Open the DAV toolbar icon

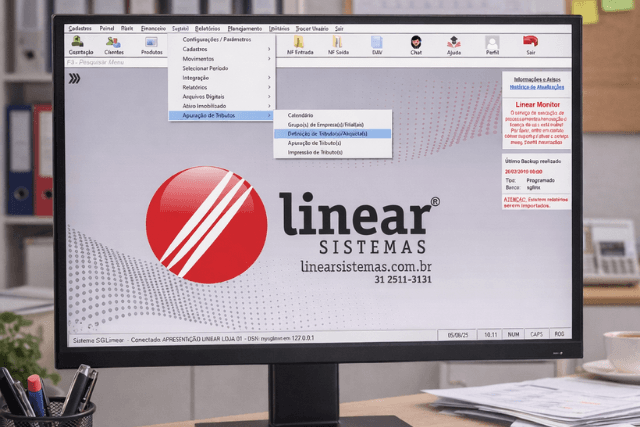click(x=377, y=45)
